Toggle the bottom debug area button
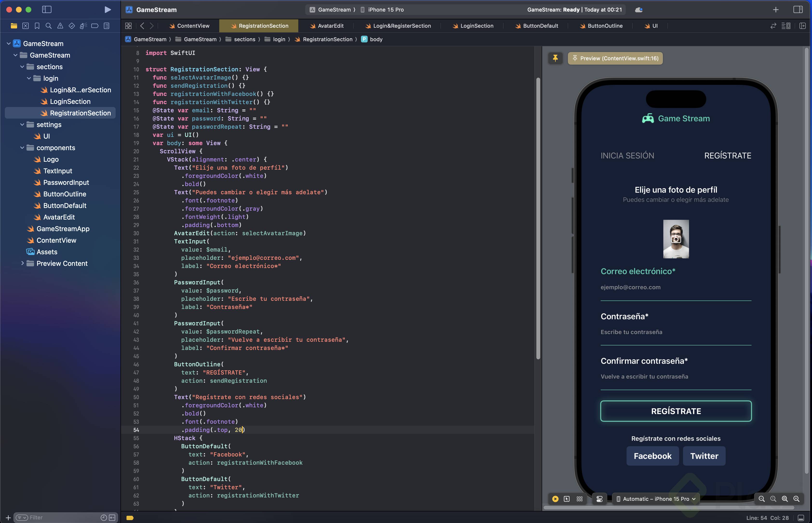This screenshot has width=812, height=523. [x=801, y=518]
